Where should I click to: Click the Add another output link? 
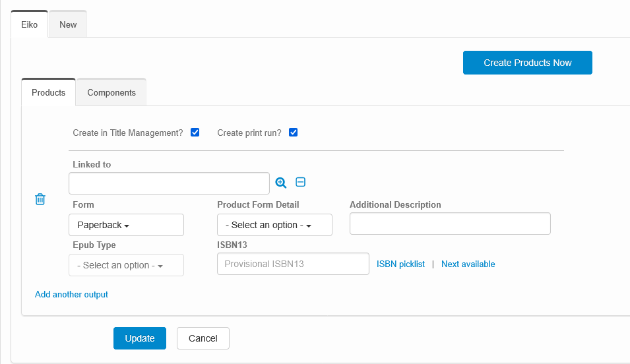click(71, 295)
